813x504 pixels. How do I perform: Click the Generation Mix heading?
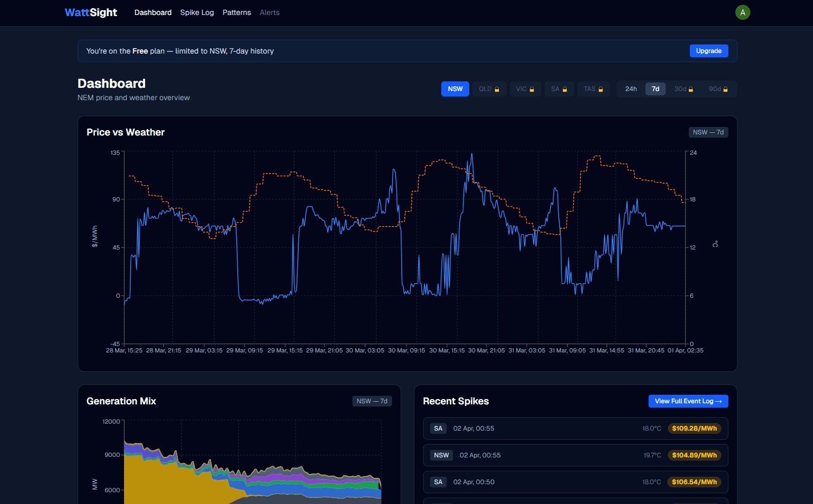[x=121, y=401]
